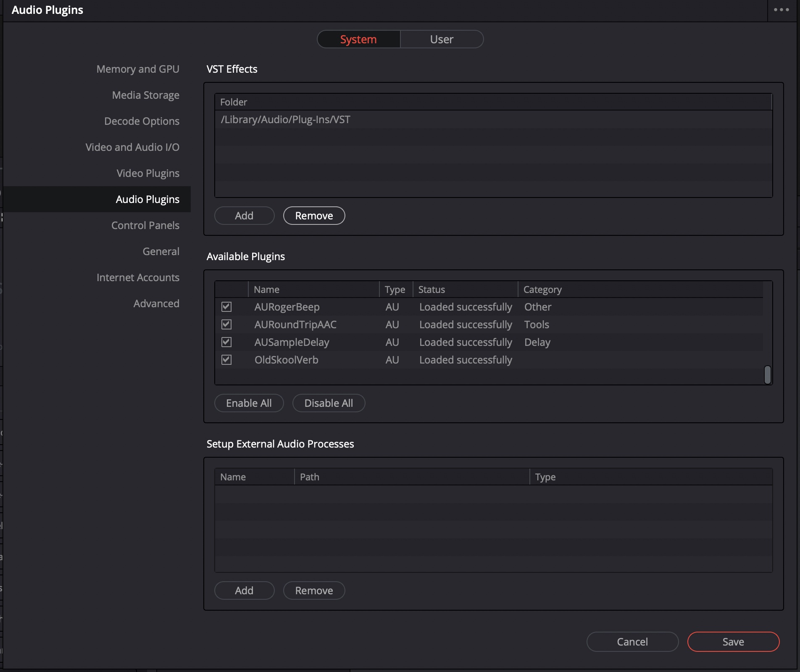Open Media Storage settings
This screenshot has width=800, height=672.
(x=145, y=95)
